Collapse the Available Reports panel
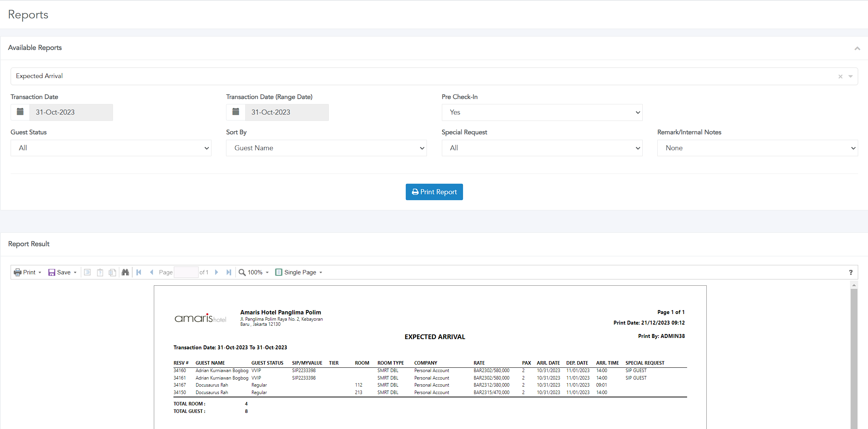This screenshot has width=868, height=429. [x=857, y=48]
